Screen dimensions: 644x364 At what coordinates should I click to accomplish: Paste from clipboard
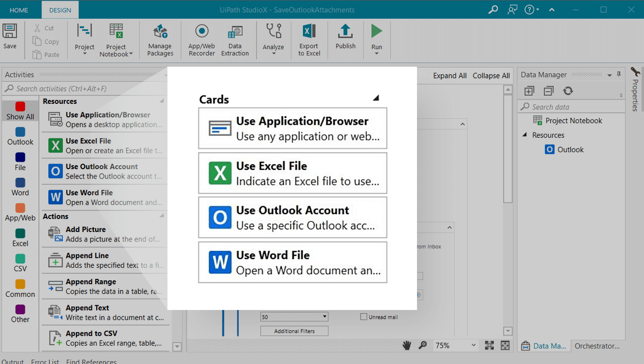point(46,54)
